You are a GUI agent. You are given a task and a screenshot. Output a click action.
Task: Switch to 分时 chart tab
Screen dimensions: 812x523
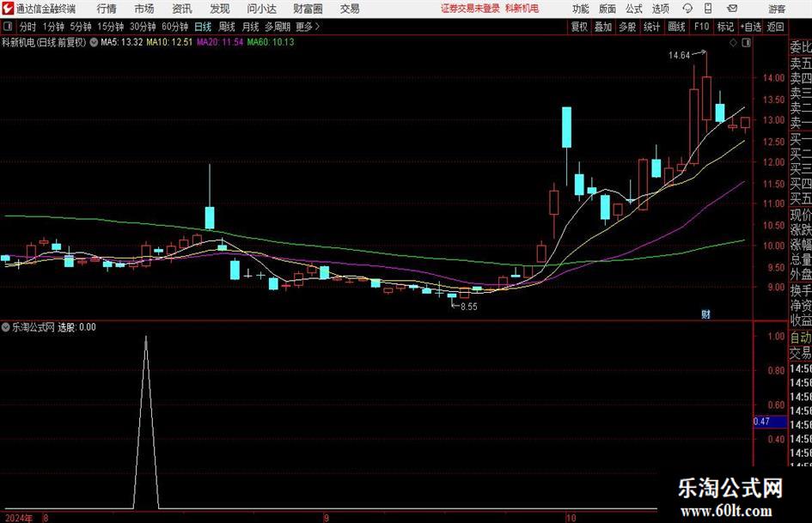(28, 27)
